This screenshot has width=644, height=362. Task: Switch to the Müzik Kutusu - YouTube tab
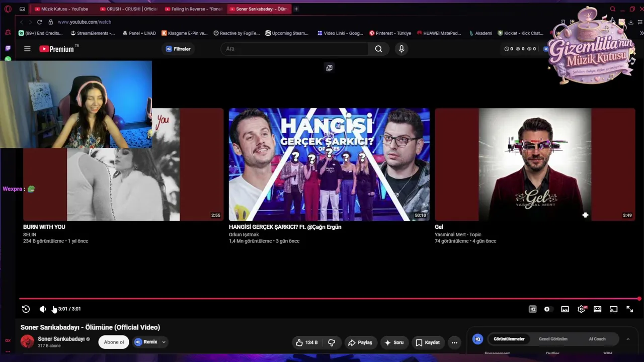[x=61, y=9]
